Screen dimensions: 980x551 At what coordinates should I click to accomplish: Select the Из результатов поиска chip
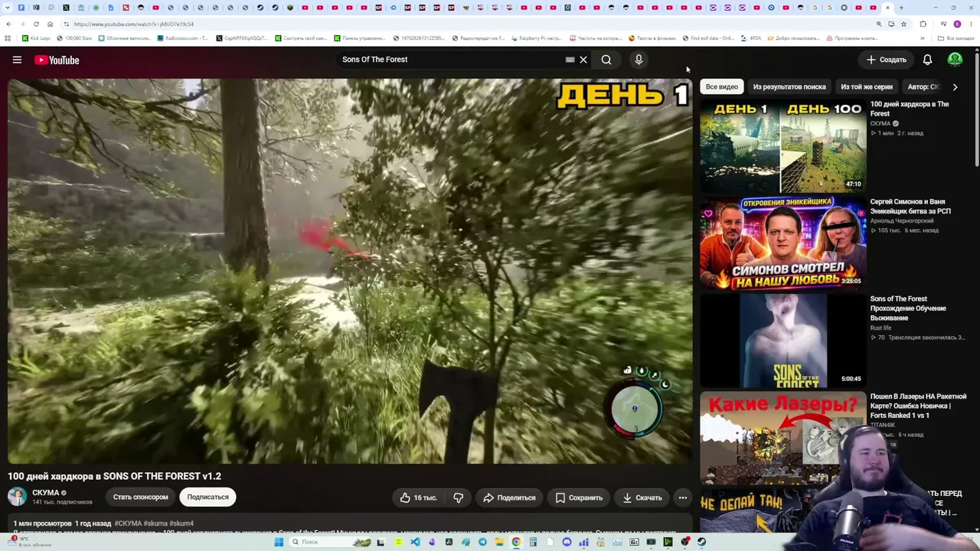tap(789, 86)
